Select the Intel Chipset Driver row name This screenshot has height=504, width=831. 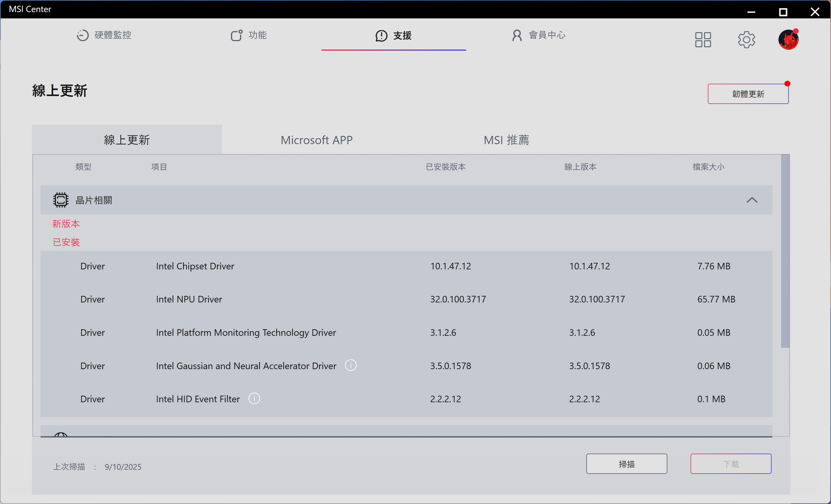pyautogui.click(x=195, y=266)
